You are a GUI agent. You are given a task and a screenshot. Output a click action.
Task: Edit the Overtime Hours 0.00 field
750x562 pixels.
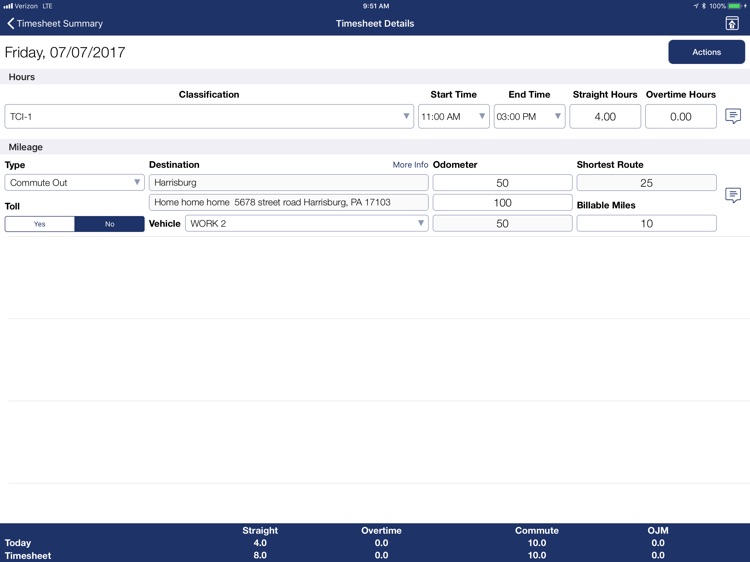click(x=681, y=117)
